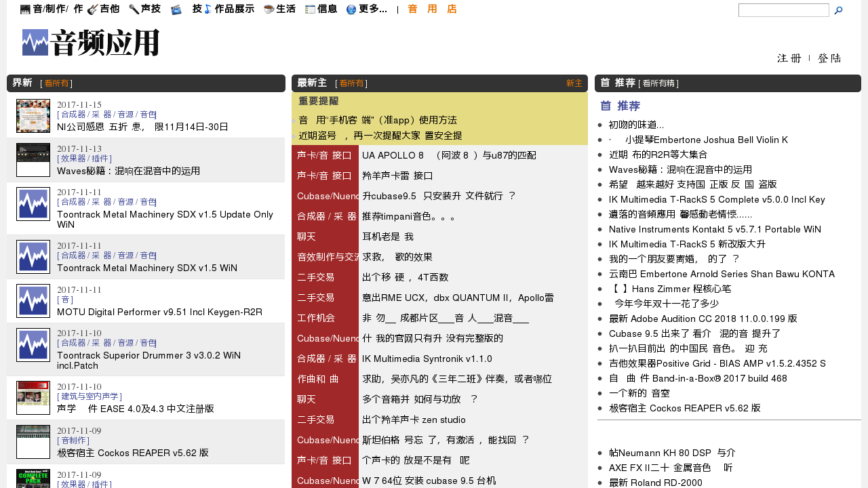Expand the 更多... menu
The image size is (868, 488).
[x=373, y=9]
